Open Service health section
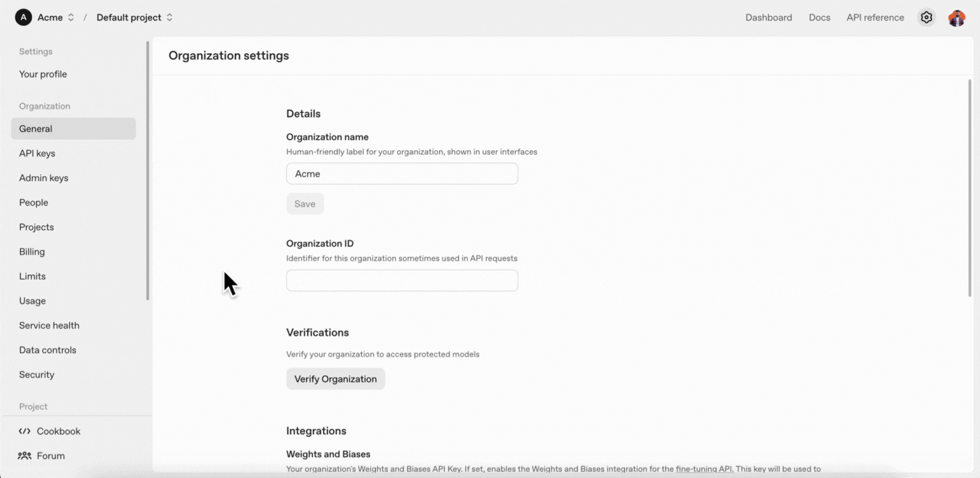The width and height of the screenshot is (980, 478). pos(49,325)
